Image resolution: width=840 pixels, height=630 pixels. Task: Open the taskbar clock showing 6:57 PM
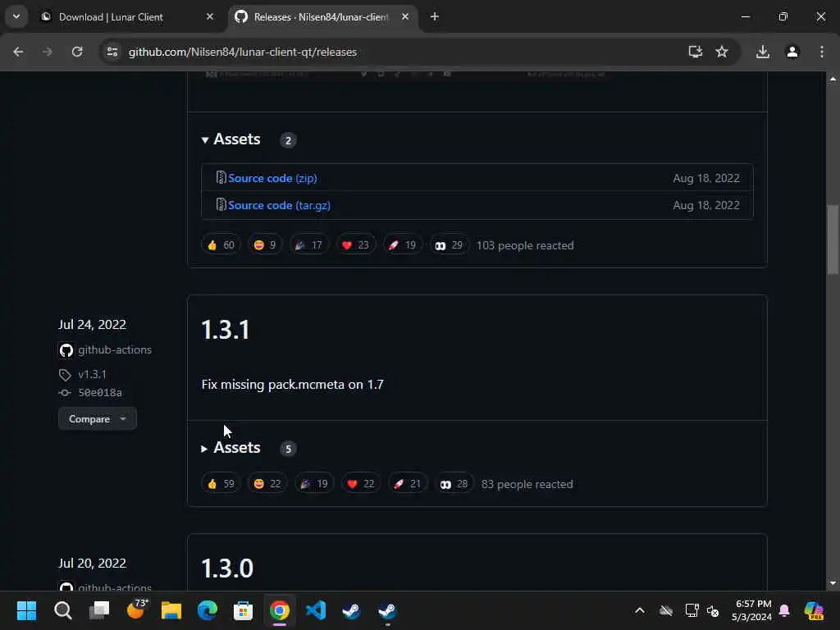(753, 610)
